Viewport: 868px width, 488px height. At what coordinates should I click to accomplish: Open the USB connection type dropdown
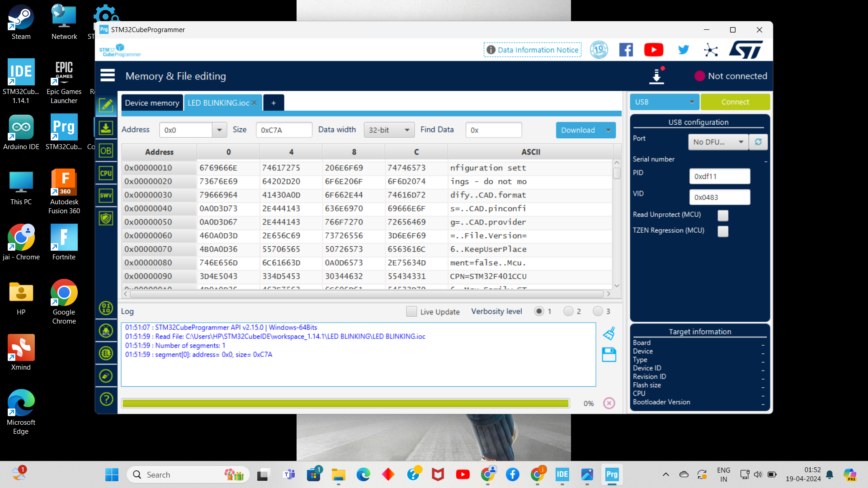pyautogui.click(x=665, y=102)
